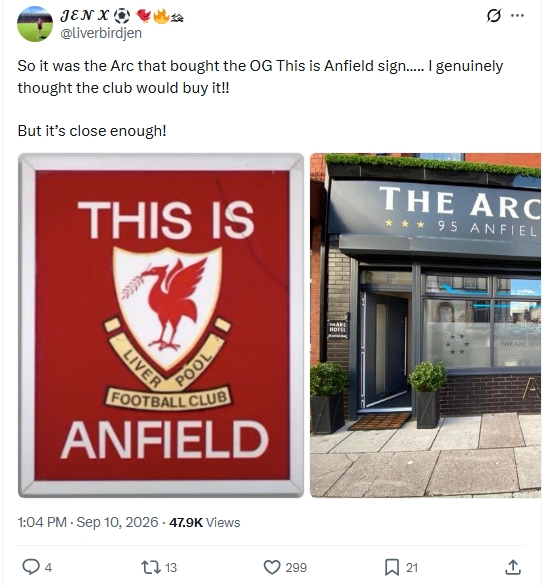Open The Arc hotel storefront photo
The image size is (559, 585).
(425, 325)
